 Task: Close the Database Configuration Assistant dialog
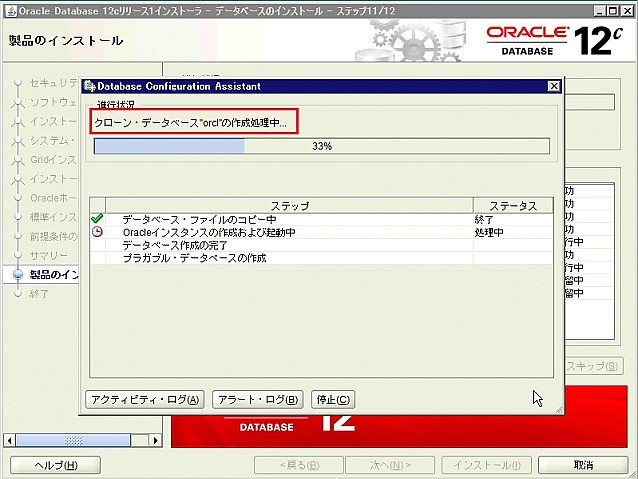pyautogui.click(x=554, y=86)
